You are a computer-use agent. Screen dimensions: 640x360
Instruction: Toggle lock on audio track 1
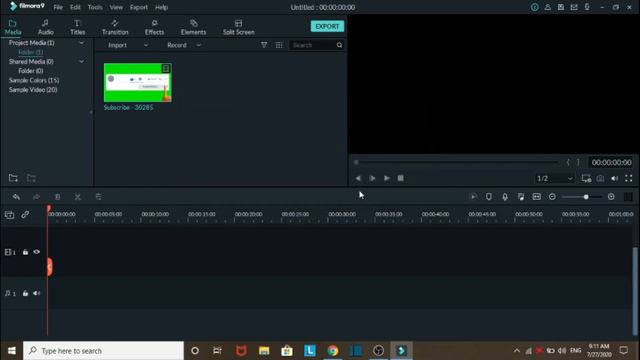coord(25,293)
